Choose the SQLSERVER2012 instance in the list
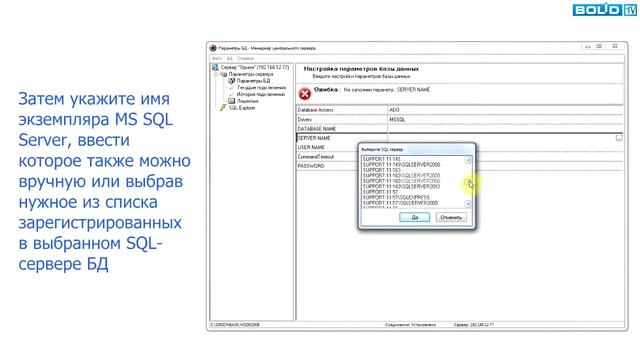The image size is (640, 360). (x=401, y=187)
